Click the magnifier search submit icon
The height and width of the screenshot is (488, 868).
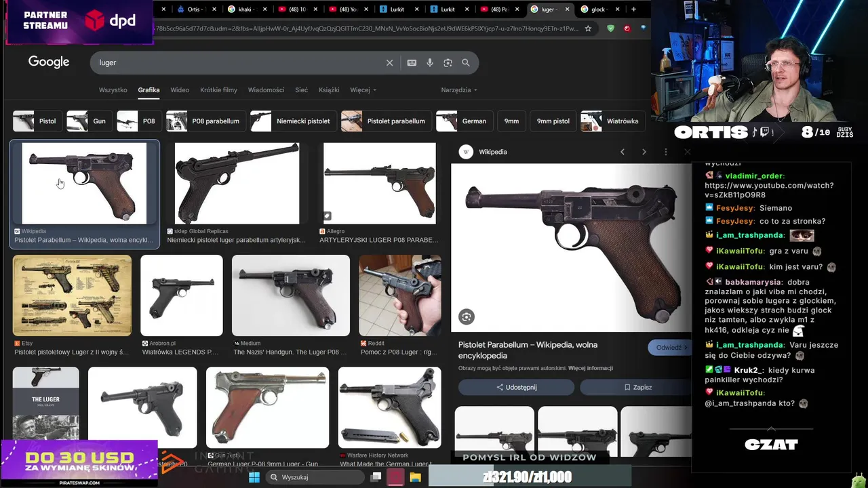click(466, 62)
